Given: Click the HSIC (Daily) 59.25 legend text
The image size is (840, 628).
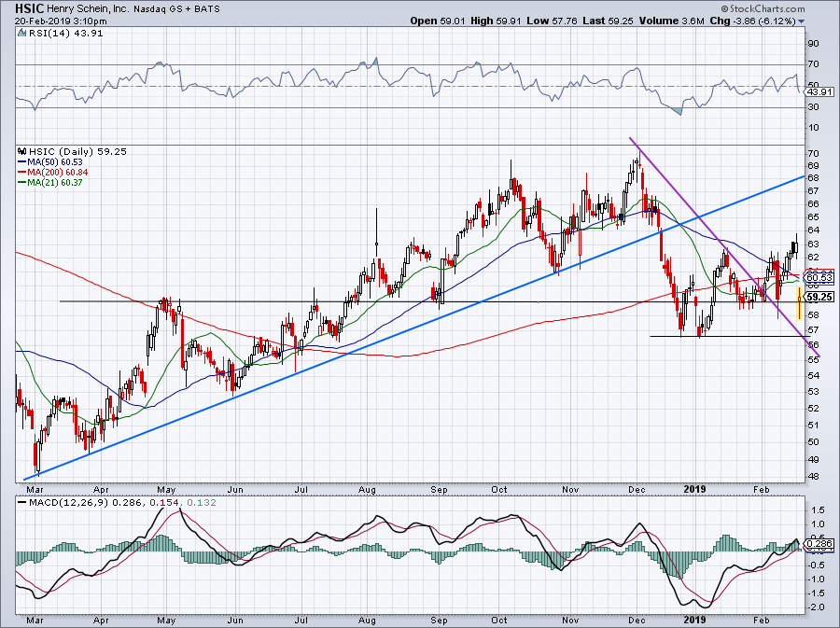Looking at the screenshot, I should 77,151.
